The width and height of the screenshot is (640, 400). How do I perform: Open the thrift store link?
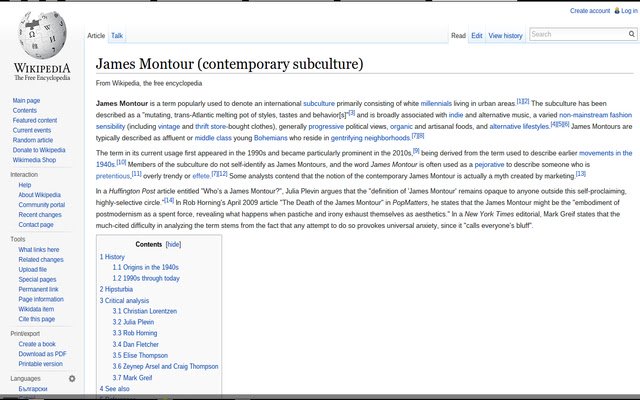[211, 127]
